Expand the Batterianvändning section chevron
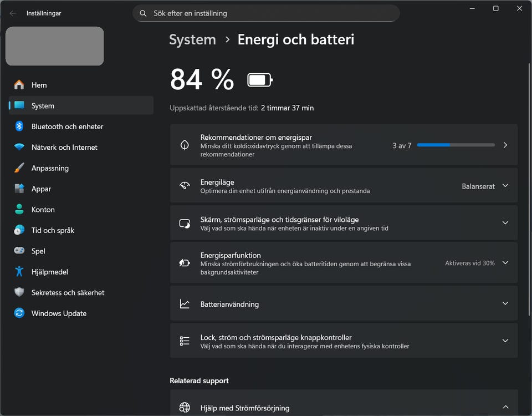The image size is (532, 416). (x=505, y=303)
